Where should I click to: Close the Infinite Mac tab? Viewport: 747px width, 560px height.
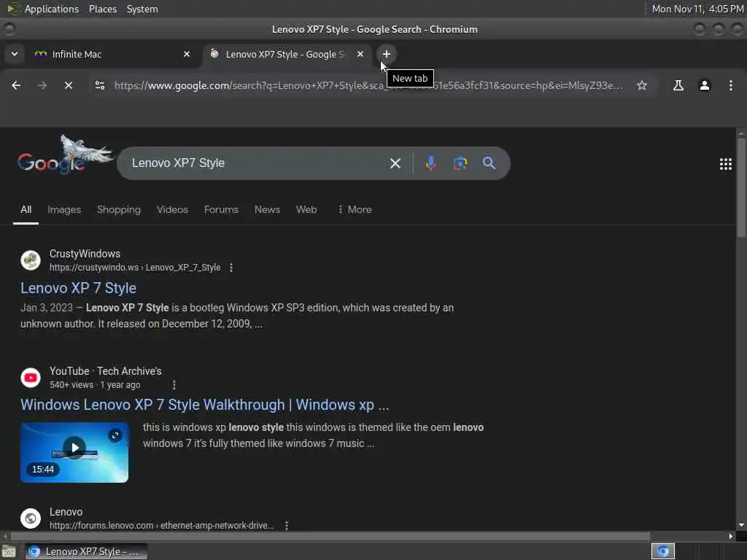click(x=187, y=54)
